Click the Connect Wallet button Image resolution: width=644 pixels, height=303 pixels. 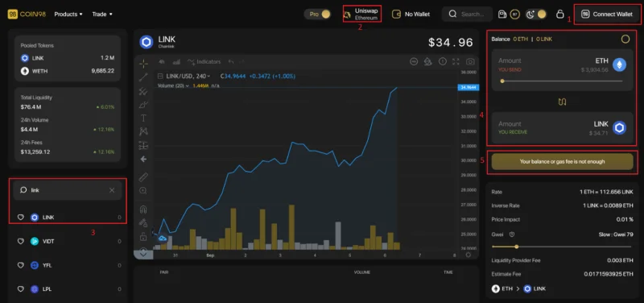pos(608,14)
